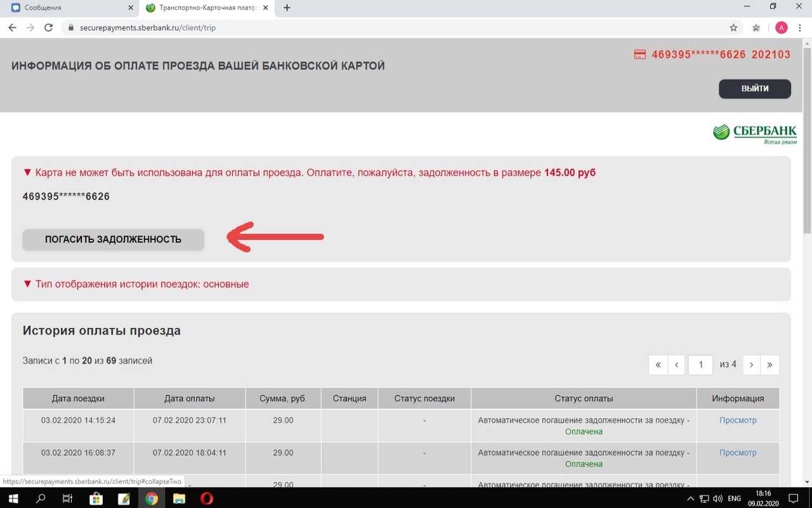Viewport: 812px width, 508px height.
Task: Open Просмотр link for 14:15:24 trip
Action: coord(737,420)
